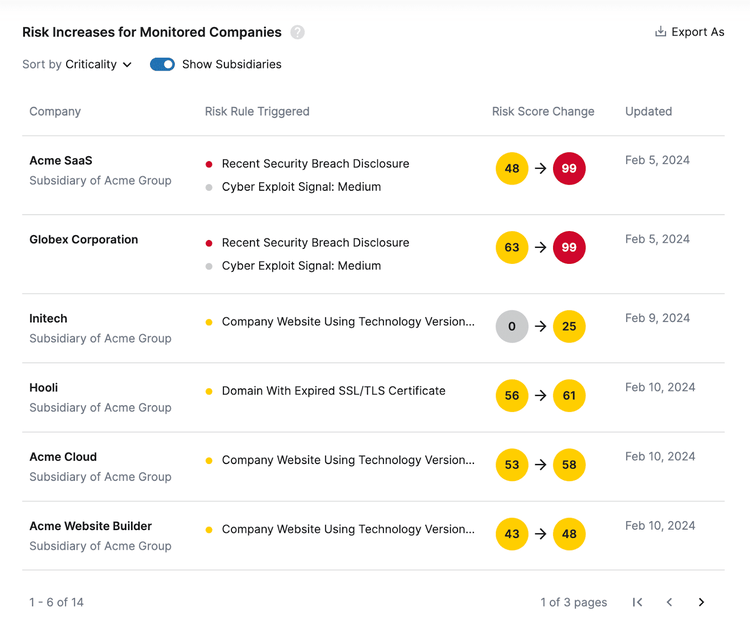Go to the next page
This screenshot has width=750, height=629.
[x=701, y=602]
